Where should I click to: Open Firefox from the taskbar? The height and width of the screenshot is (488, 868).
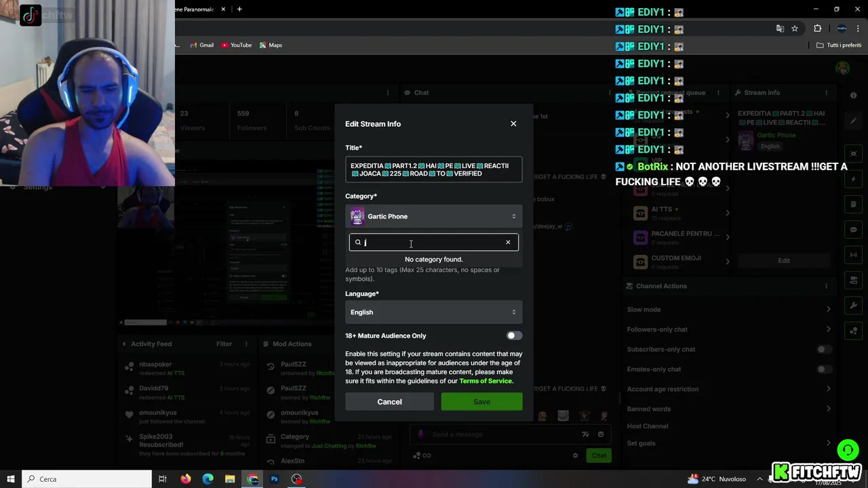[x=186, y=479]
